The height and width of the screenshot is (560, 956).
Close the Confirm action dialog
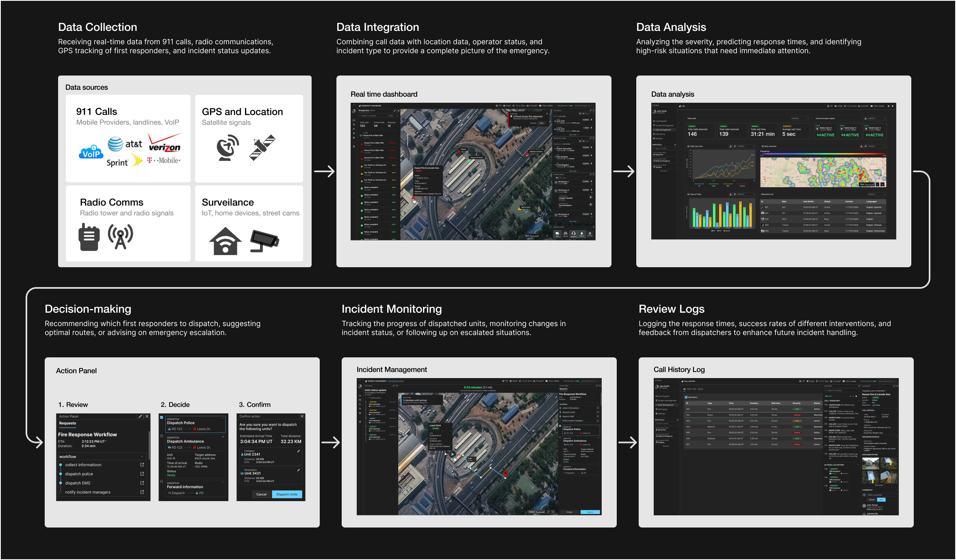coord(302,416)
